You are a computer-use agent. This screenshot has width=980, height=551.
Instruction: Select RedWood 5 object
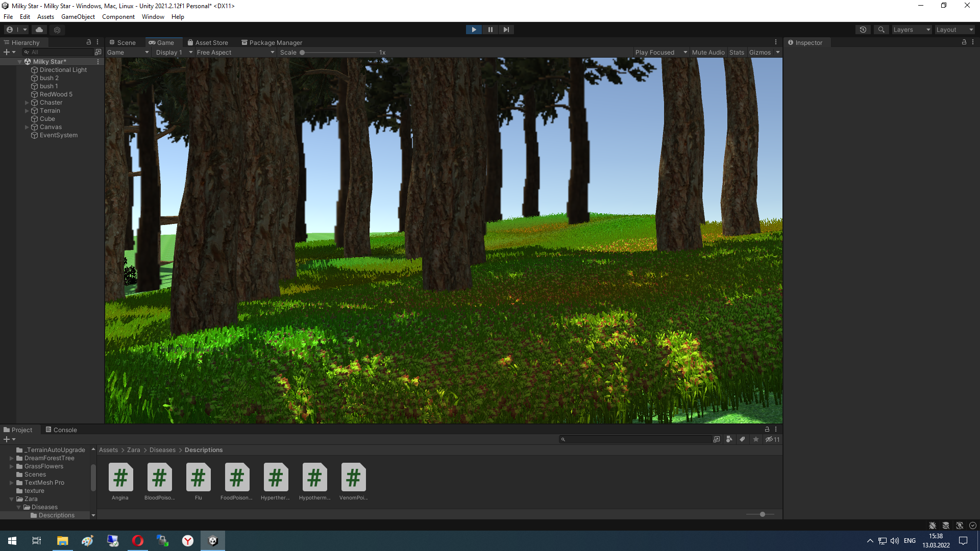pyautogui.click(x=56, y=94)
